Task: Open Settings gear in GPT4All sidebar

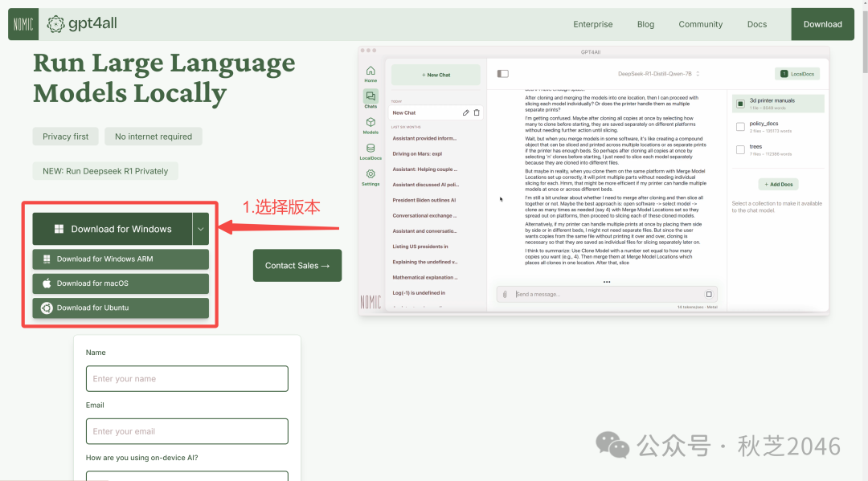Action: tap(371, 177)
